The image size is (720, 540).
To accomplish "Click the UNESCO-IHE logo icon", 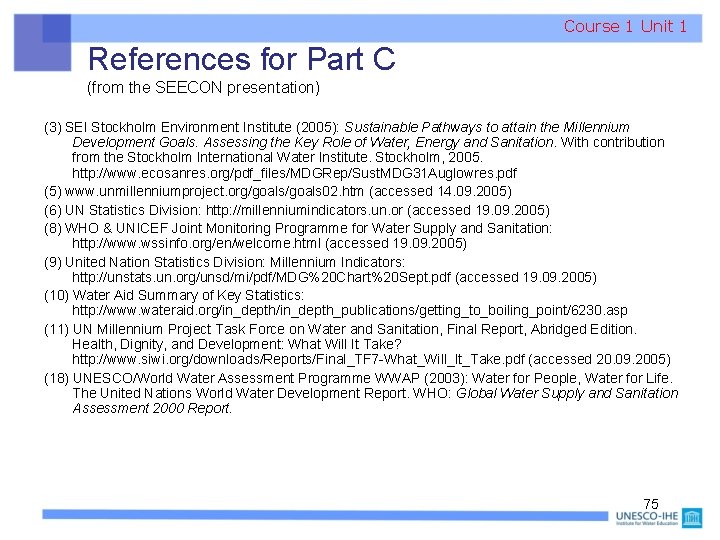I will click(x=692, y=518).
